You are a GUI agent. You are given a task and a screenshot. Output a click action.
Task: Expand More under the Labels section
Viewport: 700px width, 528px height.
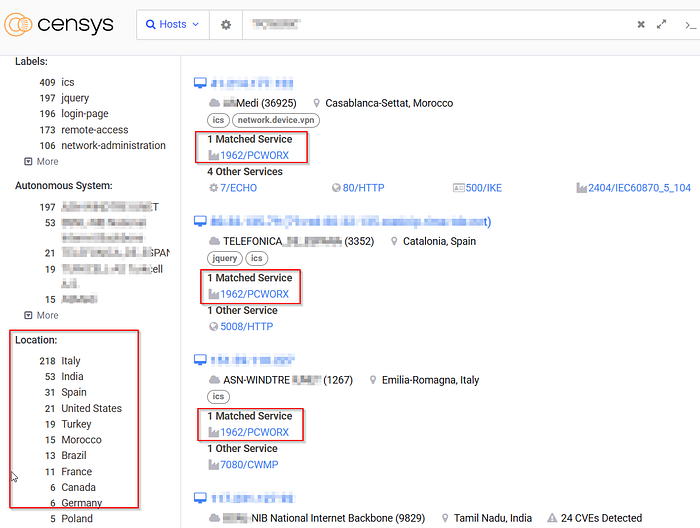(41, 162)
